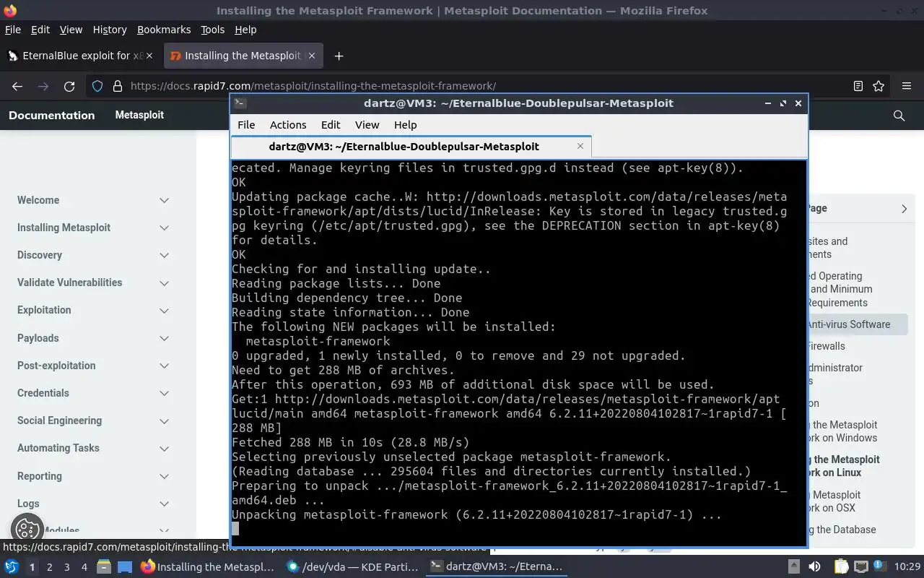Close the terminal tab dartz@VM3
The width and height of the screenshot is (924, 578).
click(x=580, y=146)
